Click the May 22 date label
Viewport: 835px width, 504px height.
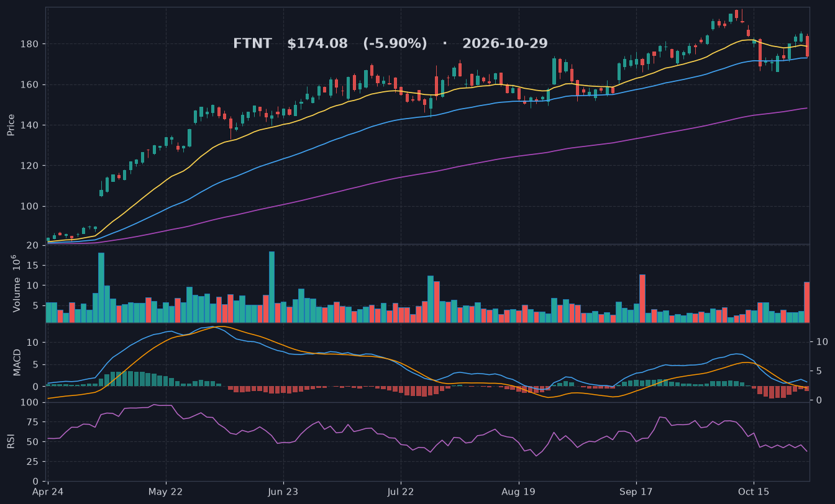[x=166, y=492]
